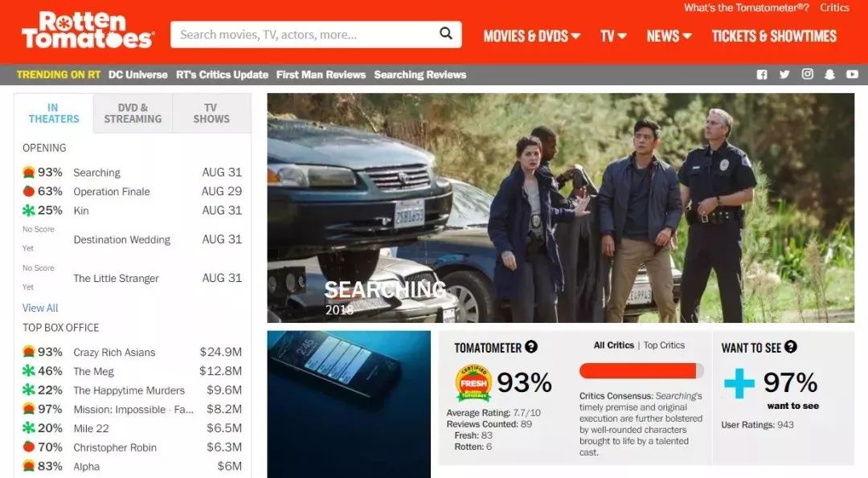Select All Critics view
868x478 pixels.
coord(613,345)
